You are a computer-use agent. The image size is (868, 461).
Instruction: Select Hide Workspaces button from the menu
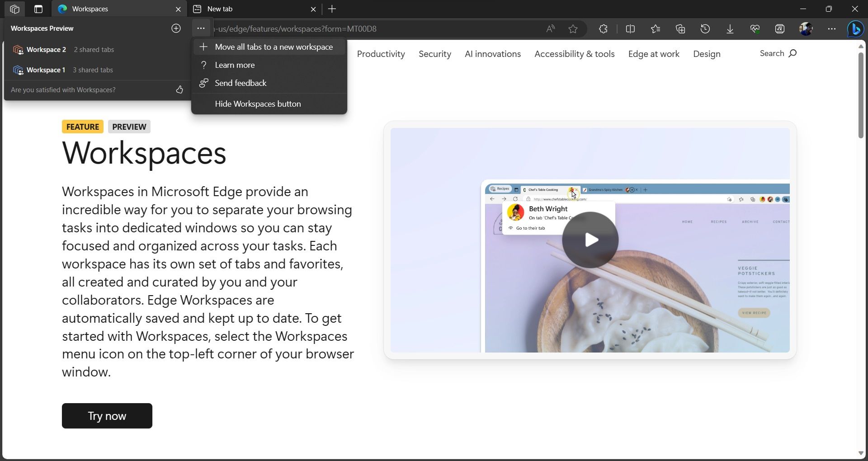[258, 103]
